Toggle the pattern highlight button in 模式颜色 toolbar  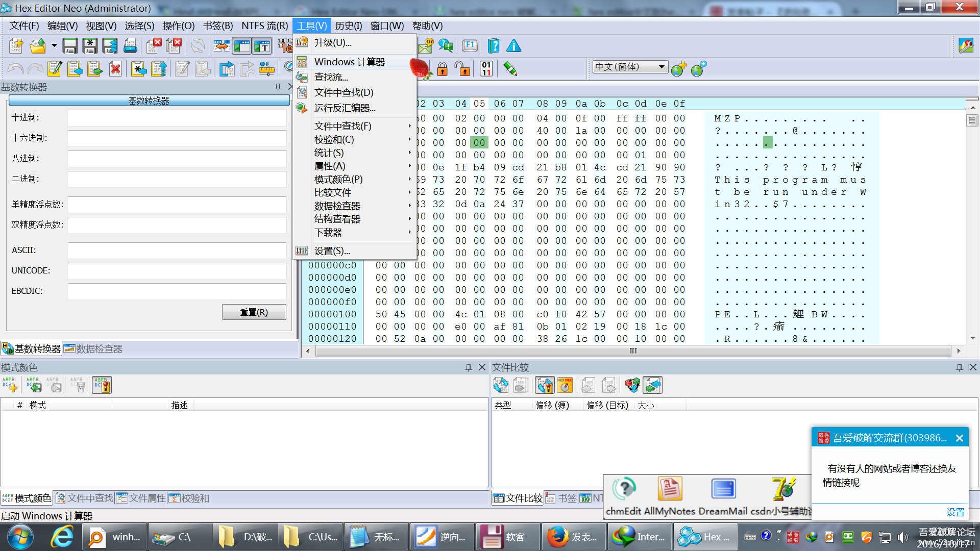click(x=102, y=385)
